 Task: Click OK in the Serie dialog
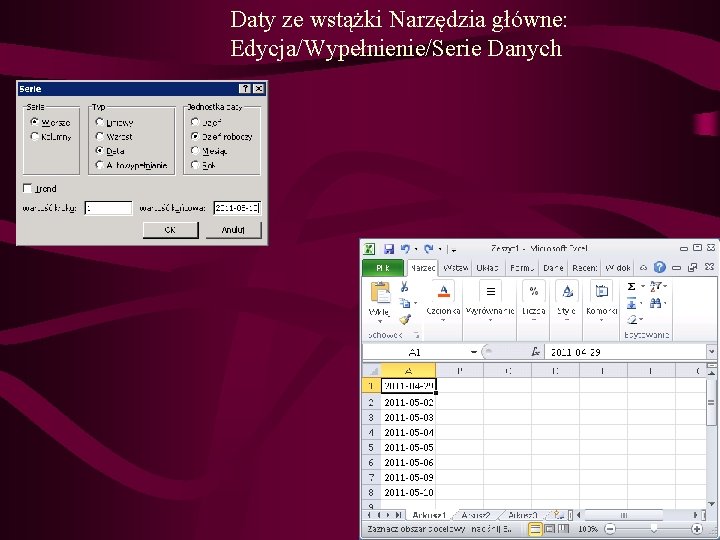[170, 230]
